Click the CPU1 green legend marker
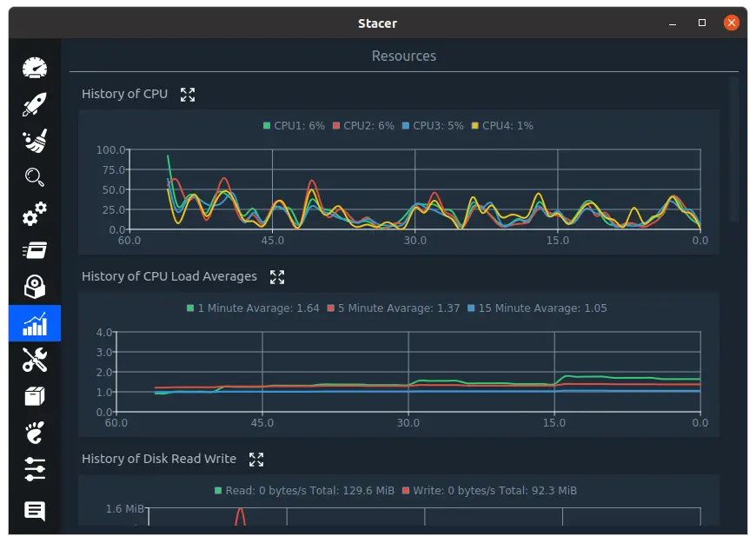Image resolution: width=756 pixels, height=543 pixels. (x=267, y=126)
